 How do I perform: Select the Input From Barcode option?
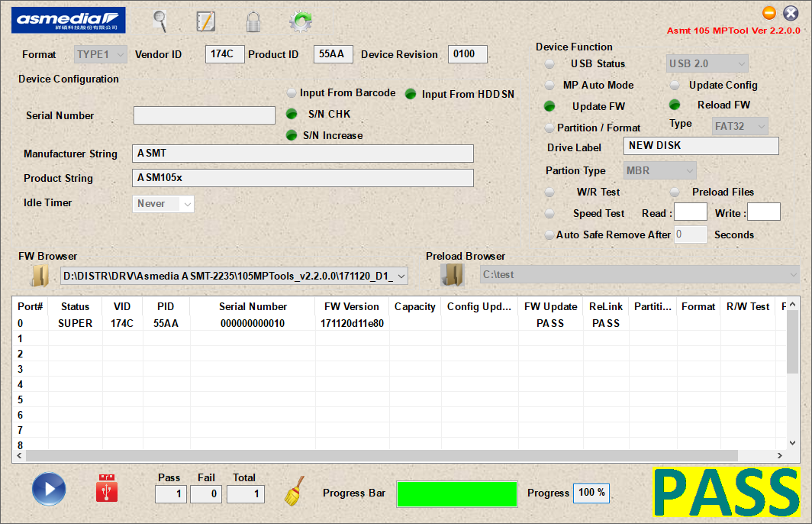[x=342, y=92]
